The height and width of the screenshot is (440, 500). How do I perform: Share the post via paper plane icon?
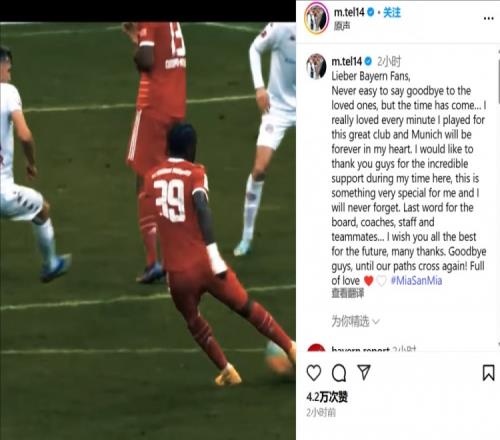[364, 372]
